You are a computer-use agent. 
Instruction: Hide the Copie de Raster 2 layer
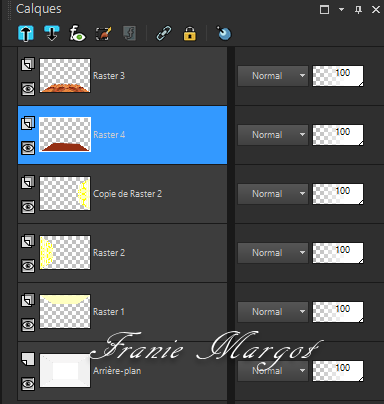tap(28, 207)
